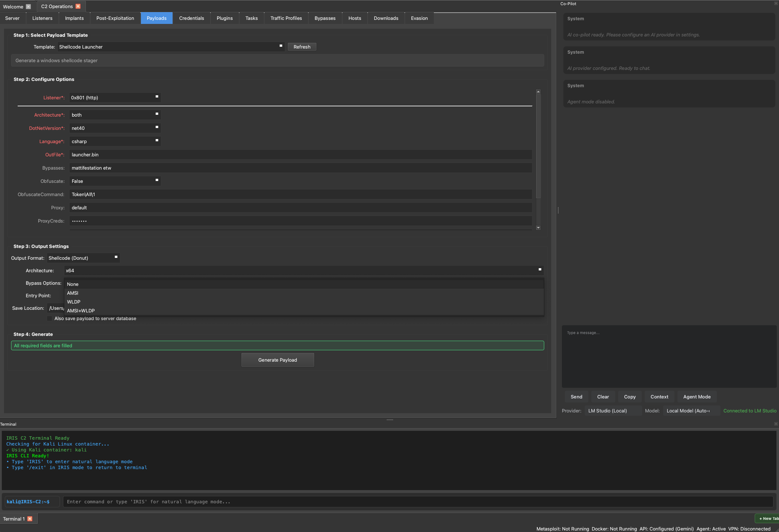Image resolution: width=779 pixels, height=532 pixels.
Task: Switch to the Tasks tab
Action: pos(252,18)
